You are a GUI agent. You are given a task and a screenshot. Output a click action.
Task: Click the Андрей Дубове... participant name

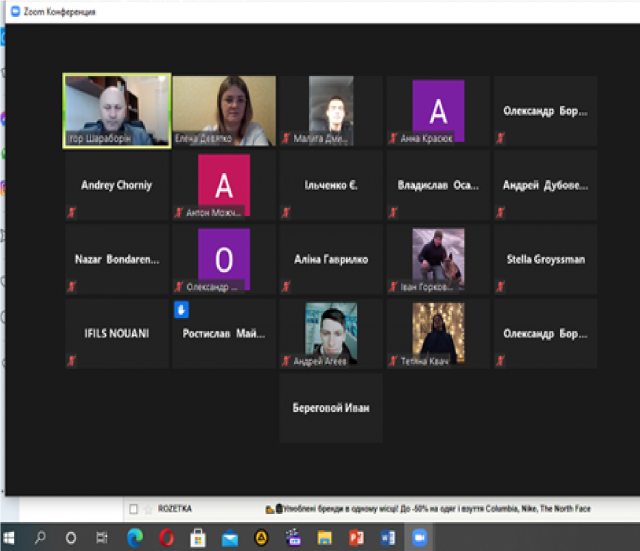tap(545, 185)
